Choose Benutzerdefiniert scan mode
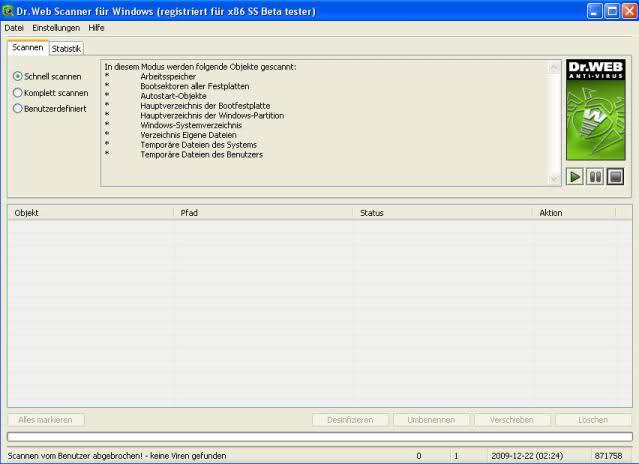639x464 pixels. coord(17,108)
